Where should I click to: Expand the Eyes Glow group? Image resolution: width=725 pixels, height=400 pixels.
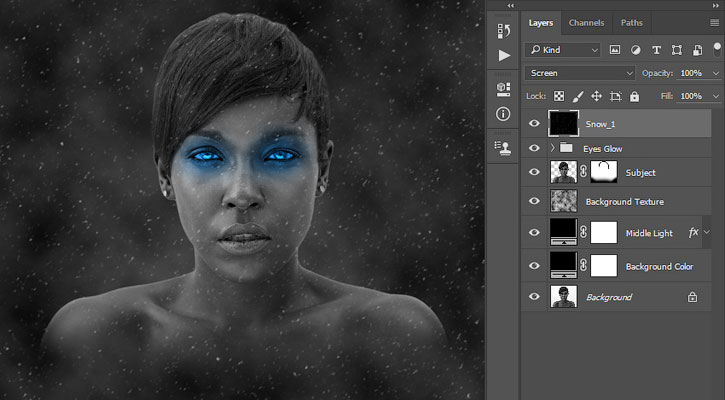(552, 148)
